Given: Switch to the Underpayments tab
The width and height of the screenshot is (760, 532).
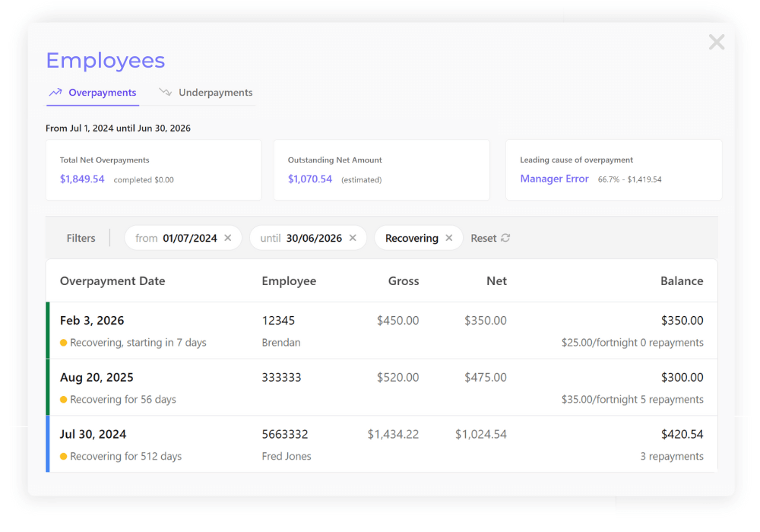Looking at the screenshot, I should click(x=214, y=92).
